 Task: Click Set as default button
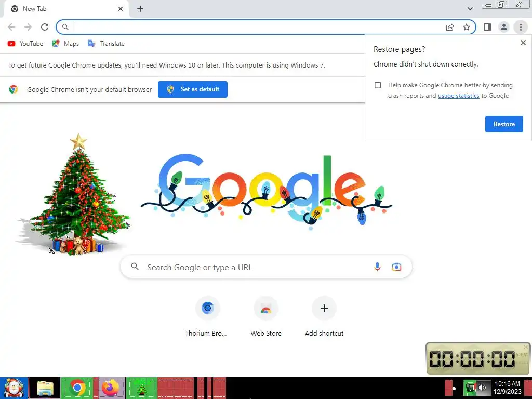click(193, 89)
